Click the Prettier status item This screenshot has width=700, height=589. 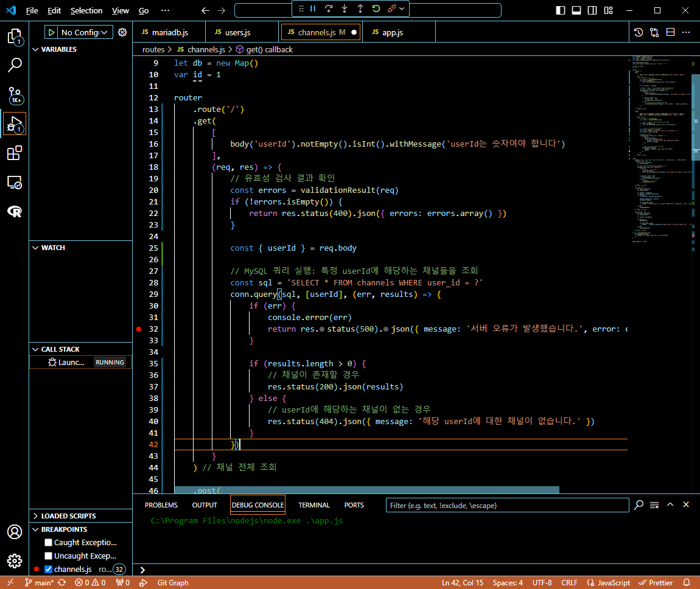coord(656,583)
